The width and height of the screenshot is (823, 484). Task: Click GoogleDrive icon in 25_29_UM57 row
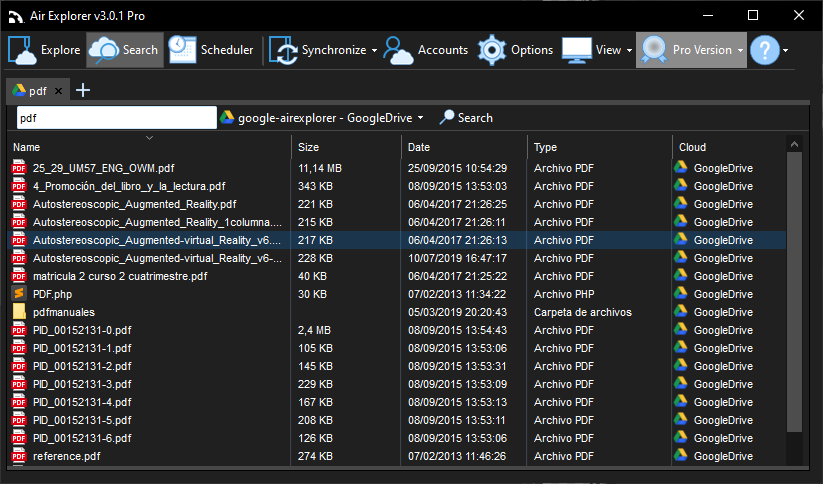pos(681,167)
